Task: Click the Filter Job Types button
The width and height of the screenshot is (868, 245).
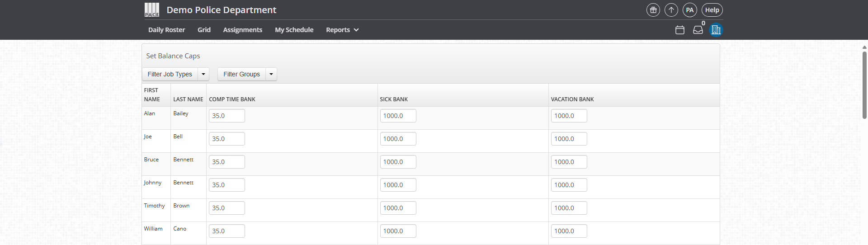Action: 170,74
